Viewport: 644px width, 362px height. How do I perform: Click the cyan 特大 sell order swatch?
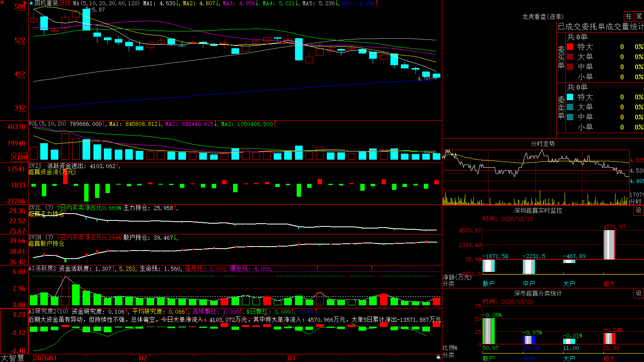570,97
